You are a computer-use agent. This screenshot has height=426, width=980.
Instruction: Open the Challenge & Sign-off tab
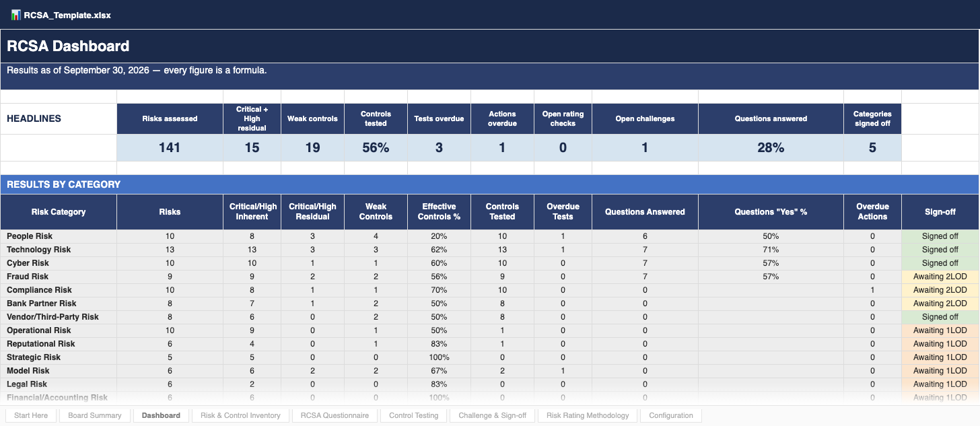492,415
